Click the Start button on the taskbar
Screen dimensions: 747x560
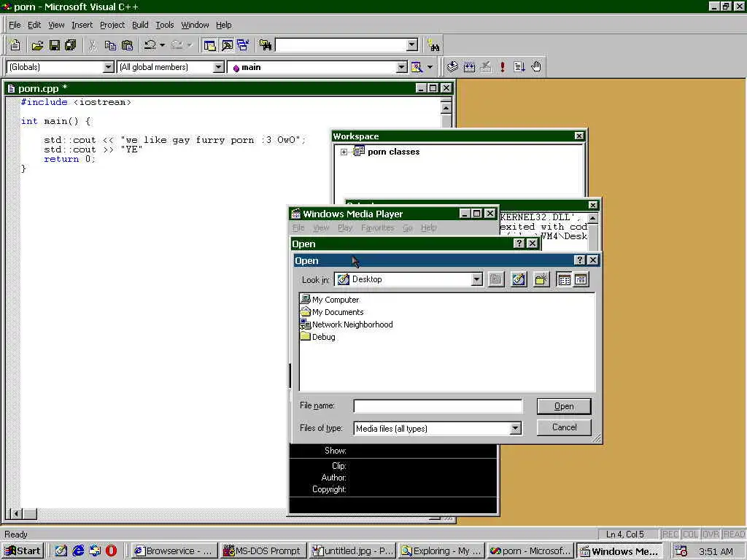[23, 551]
